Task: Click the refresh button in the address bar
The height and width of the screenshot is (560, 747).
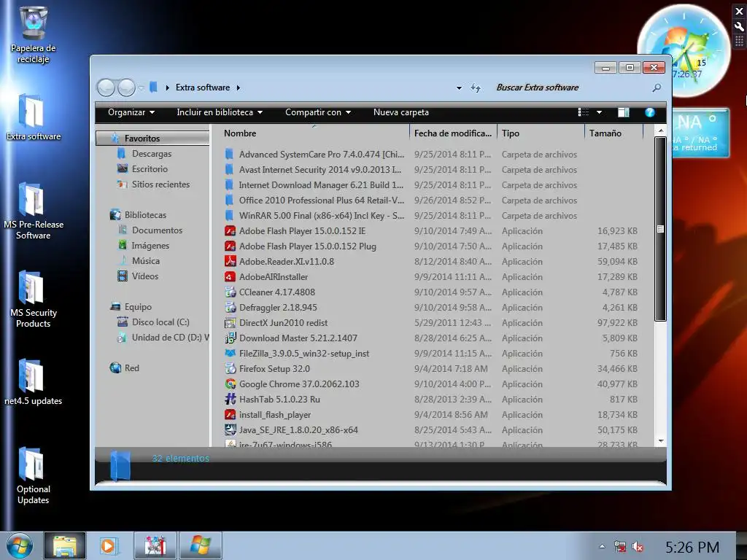Action: pos(476,87)
